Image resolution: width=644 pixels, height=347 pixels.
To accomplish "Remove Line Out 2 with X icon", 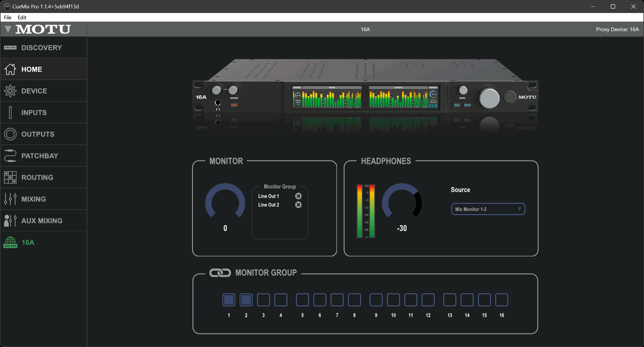I will [298, 205].
